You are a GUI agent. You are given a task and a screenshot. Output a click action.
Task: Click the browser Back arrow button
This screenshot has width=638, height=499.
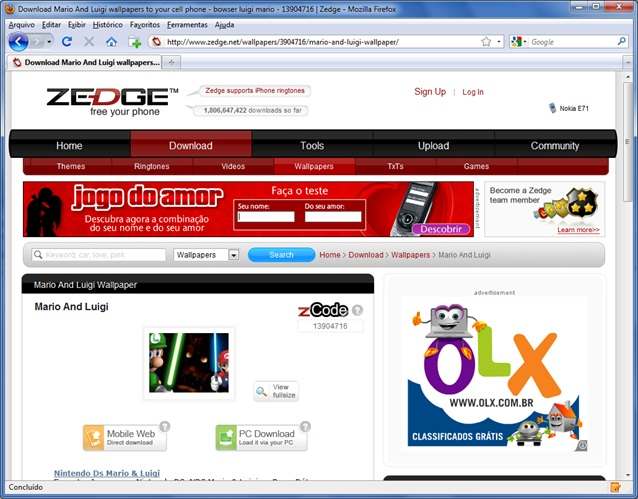(x=18, y=42)
